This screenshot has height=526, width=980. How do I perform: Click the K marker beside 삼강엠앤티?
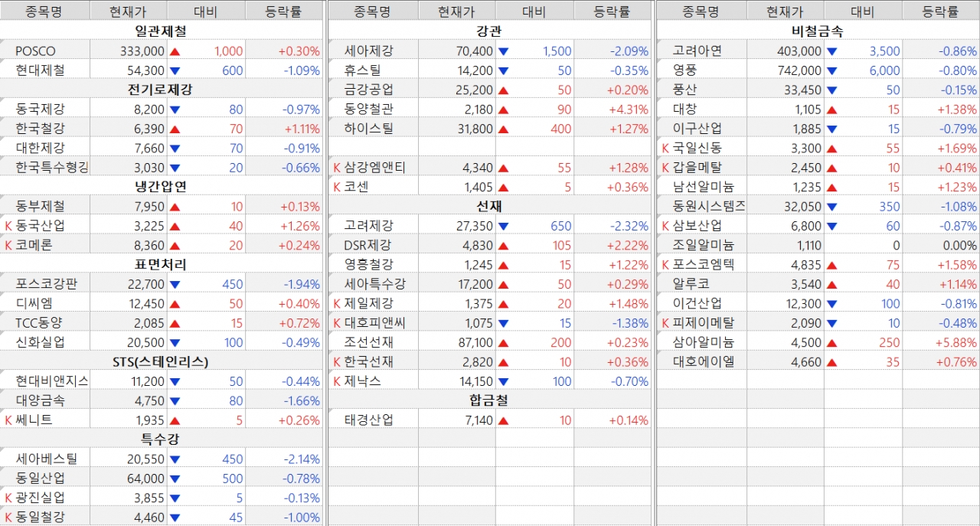tap(337, 168)
